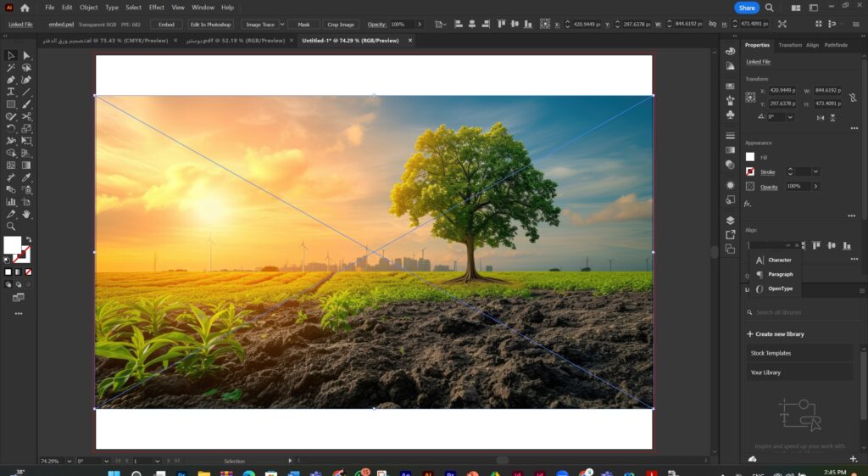Click the large white Fill box in toolbar

click(x=12, y=245)
